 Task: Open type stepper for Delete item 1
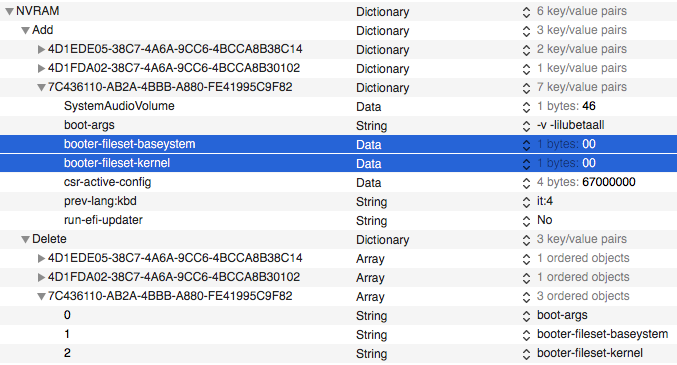pyautogui.click(x=526, y=335)
